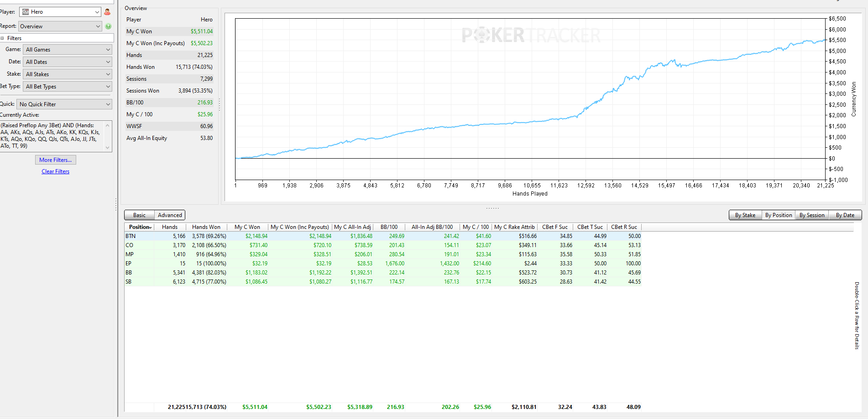Click the Clear Filters link

pyautogui.click(x=56, y=171)
